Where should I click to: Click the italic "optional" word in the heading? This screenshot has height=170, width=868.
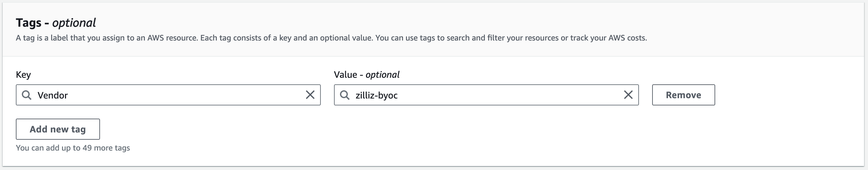click(74, 23)
